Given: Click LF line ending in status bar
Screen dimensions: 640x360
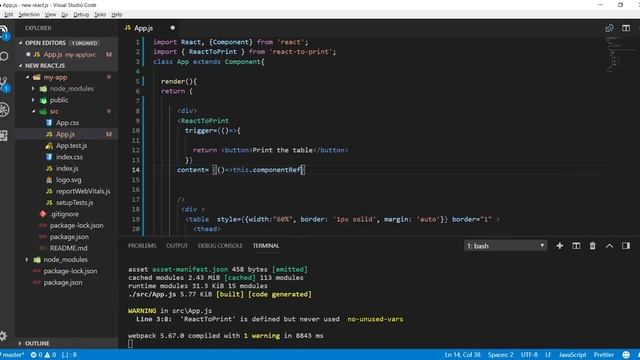Looking at the screenshot, I should [x=548, y=355].
